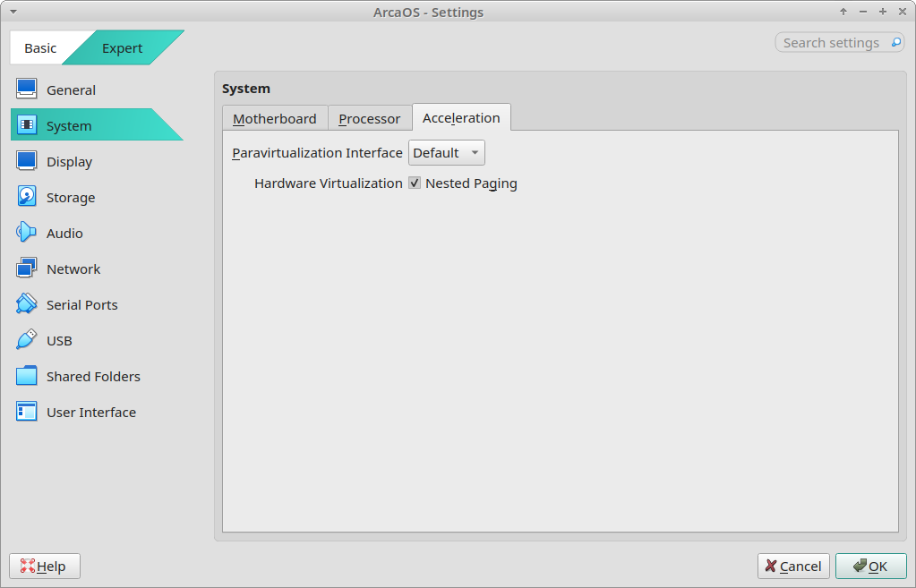This screenshot has height=588, width=916.
Task: Open the Paravirtualization Interface dropdown
Action: point(446,153)
